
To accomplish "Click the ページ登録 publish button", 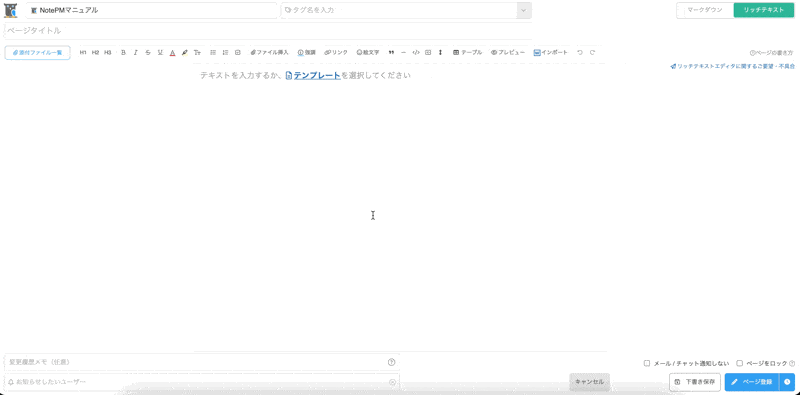I will 752,382.
